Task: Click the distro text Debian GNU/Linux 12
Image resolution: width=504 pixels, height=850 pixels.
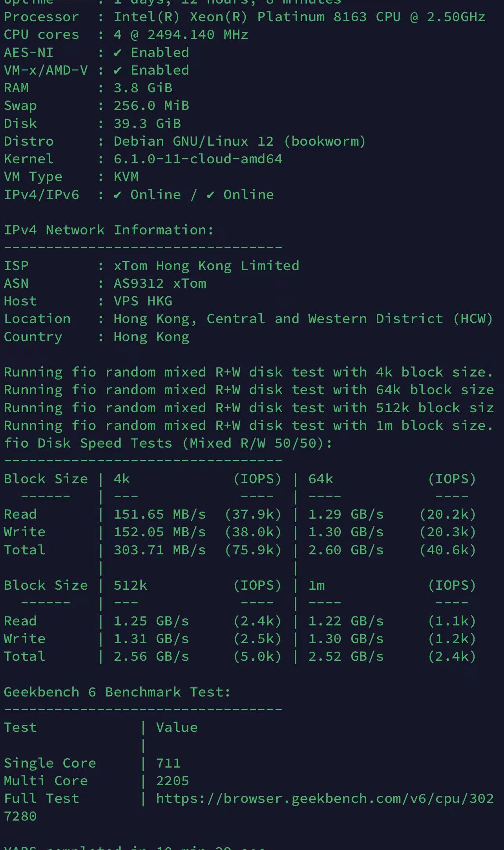Action: [x=194, y=141]
